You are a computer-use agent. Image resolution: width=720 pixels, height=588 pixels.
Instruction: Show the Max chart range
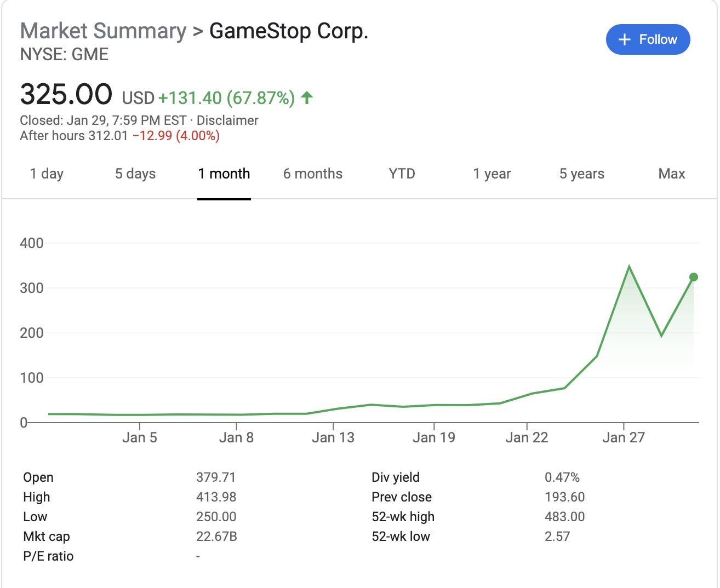pyautogui.click(x=672, y=174)
